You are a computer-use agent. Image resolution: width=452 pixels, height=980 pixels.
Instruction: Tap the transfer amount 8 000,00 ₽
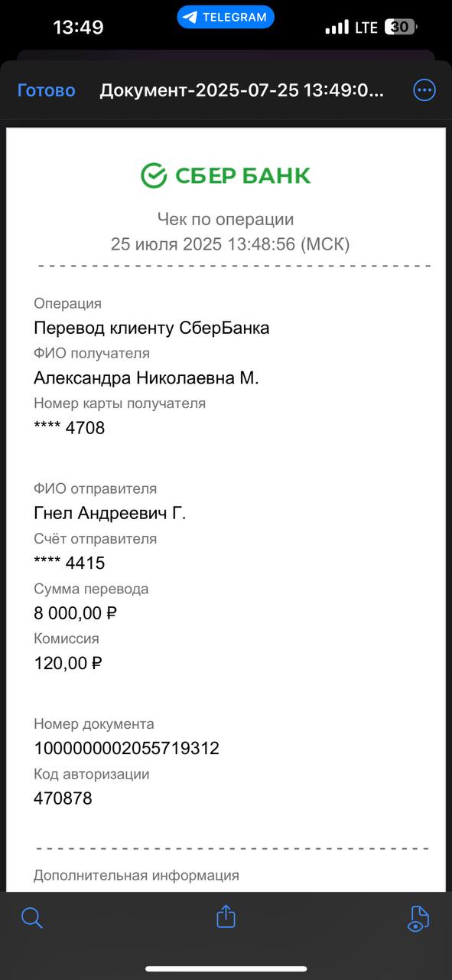75,613
